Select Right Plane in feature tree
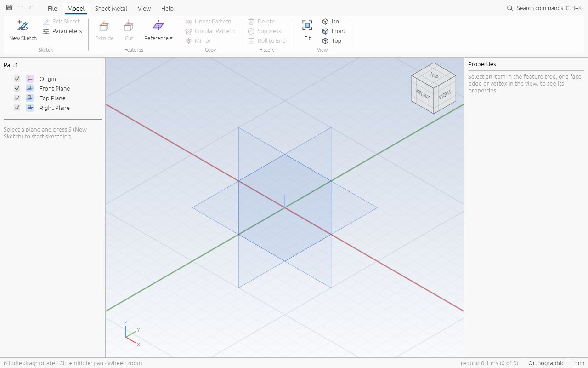The height and width of the screenshot is (368, 588). [x=55, y=108]
